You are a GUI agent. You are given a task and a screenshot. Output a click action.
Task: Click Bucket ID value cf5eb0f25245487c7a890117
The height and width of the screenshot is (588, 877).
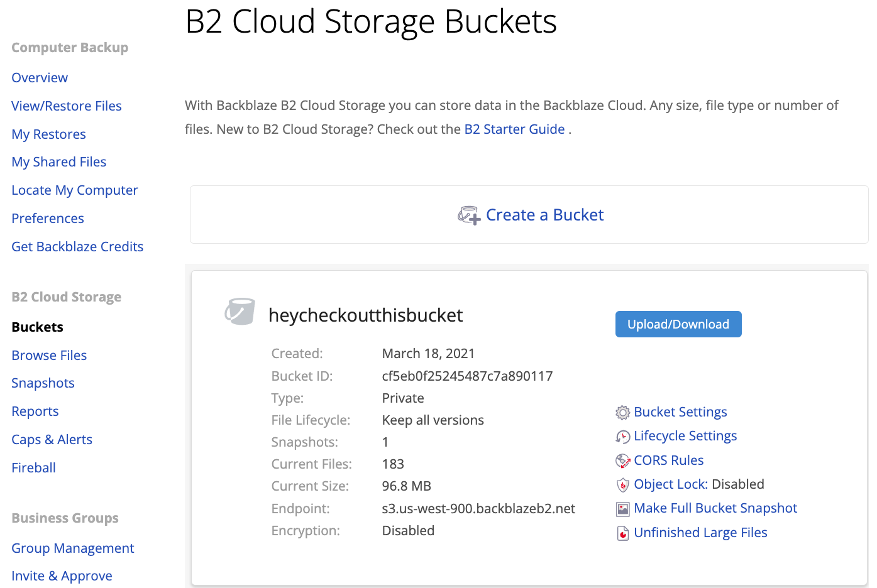[x=467, y=376]
